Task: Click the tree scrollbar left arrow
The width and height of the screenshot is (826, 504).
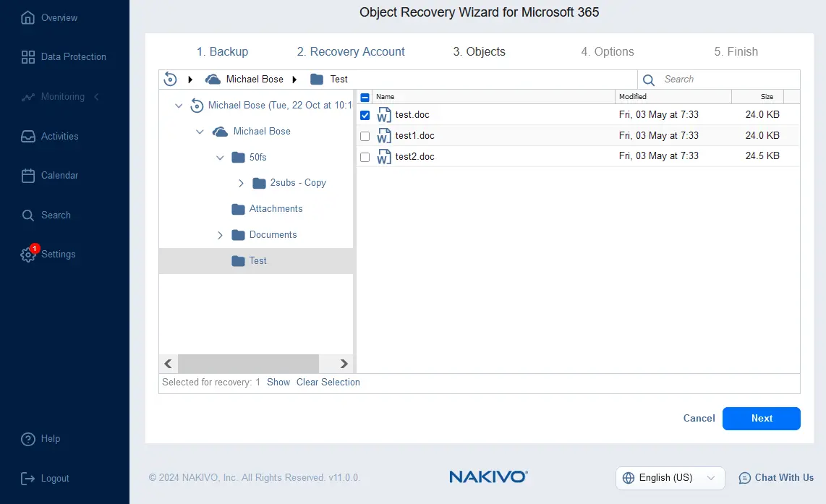Action: coord(168,364)
